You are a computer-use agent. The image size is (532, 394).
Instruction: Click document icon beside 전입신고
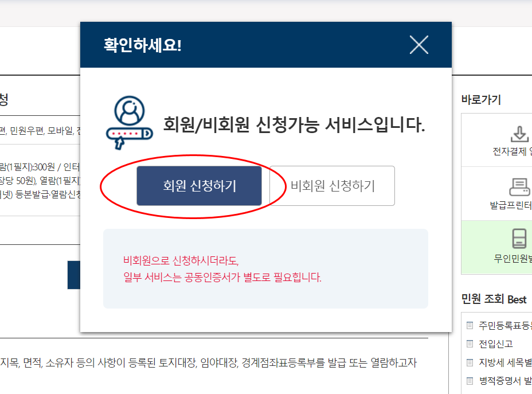pyautogui.click(x=470, y=344)
